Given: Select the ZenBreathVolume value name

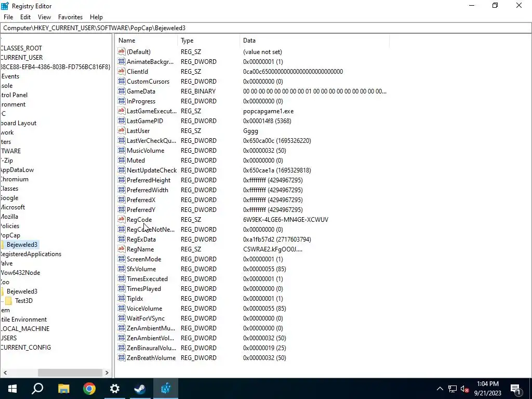Looking at the screenshot, I should (151, 357).
